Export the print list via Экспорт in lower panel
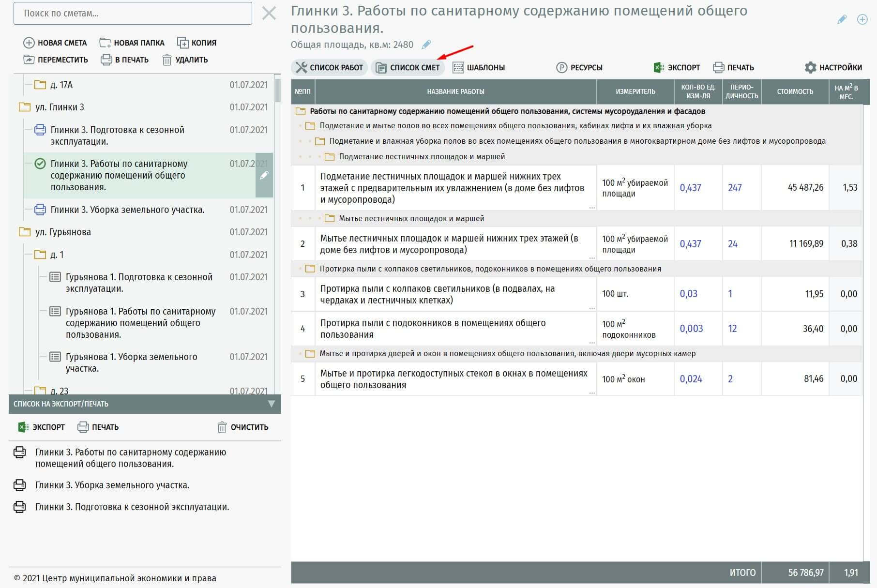877x588 pixels. coord(41,427)
